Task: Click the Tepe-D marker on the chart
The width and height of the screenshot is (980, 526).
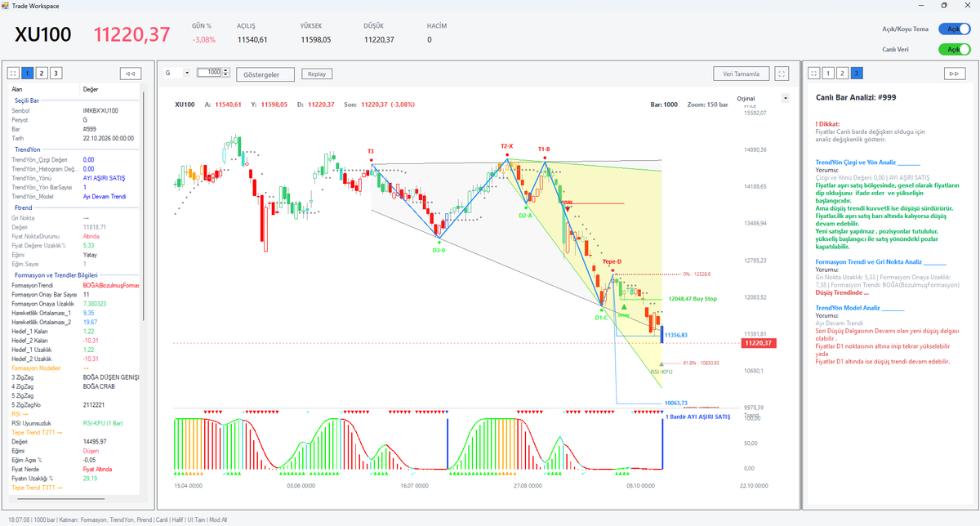Action: [612, 261]
